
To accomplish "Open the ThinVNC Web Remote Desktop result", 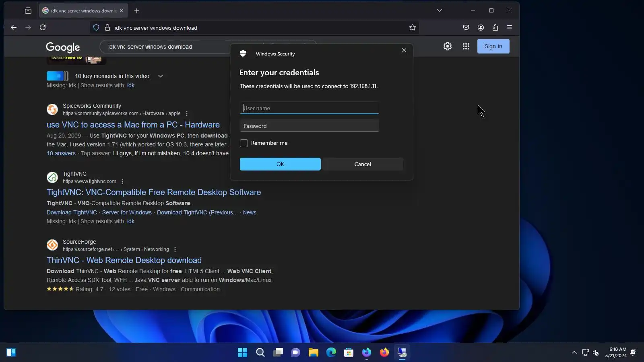I will 124,260.
